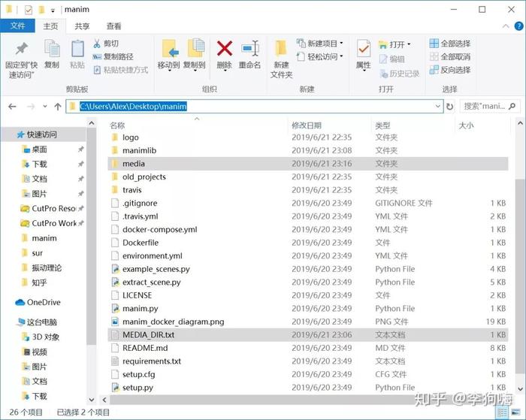Screen dimensions: 526x420
Task: Select Quick access (快速访问) in sidebar
Action: click(41, 134)
